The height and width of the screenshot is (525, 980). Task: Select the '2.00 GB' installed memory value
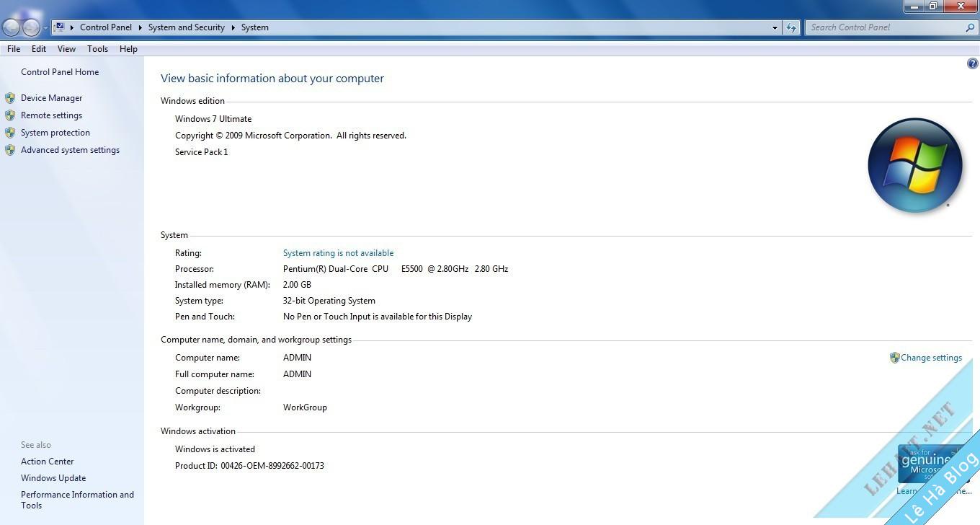point(297,285)
